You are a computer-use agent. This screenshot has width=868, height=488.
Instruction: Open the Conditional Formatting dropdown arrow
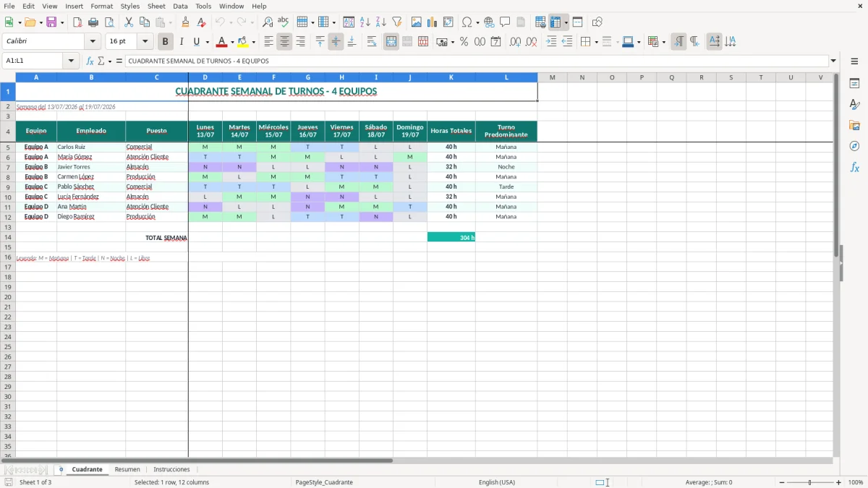(x=663, y=42)
